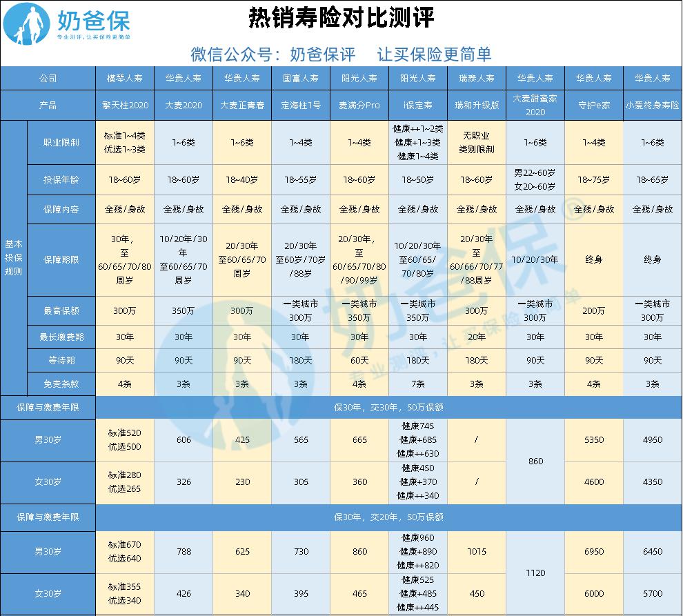Click the 18~40岁 age cell

click(x=242, y=179)
